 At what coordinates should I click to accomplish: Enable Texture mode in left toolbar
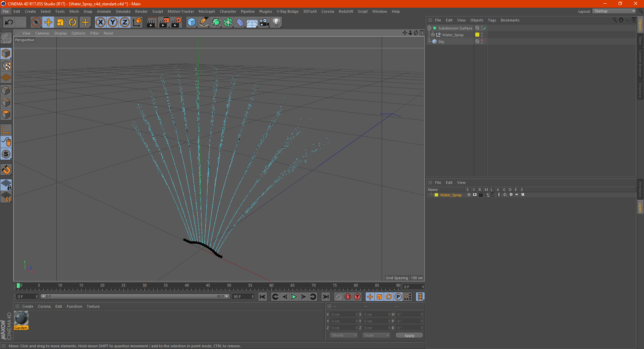(x=6, y=65)
